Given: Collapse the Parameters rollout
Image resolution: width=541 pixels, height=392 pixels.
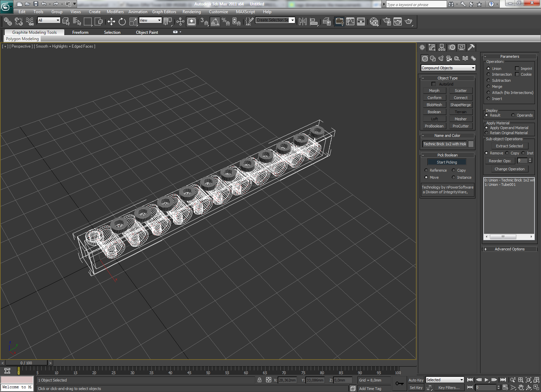Looking at the screenshot, I should [510, 56].
